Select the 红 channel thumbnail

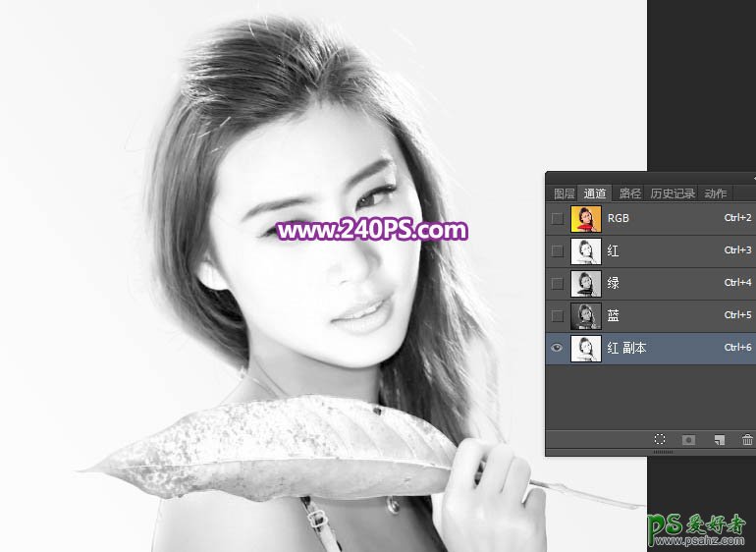pos(585,250)
